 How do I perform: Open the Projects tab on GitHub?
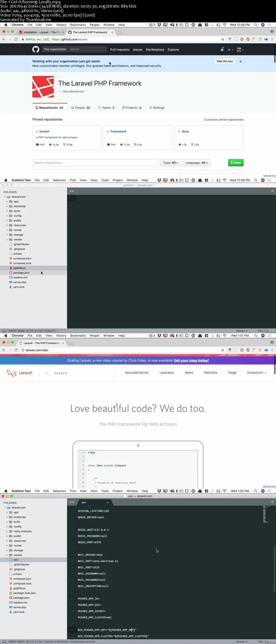132,108
